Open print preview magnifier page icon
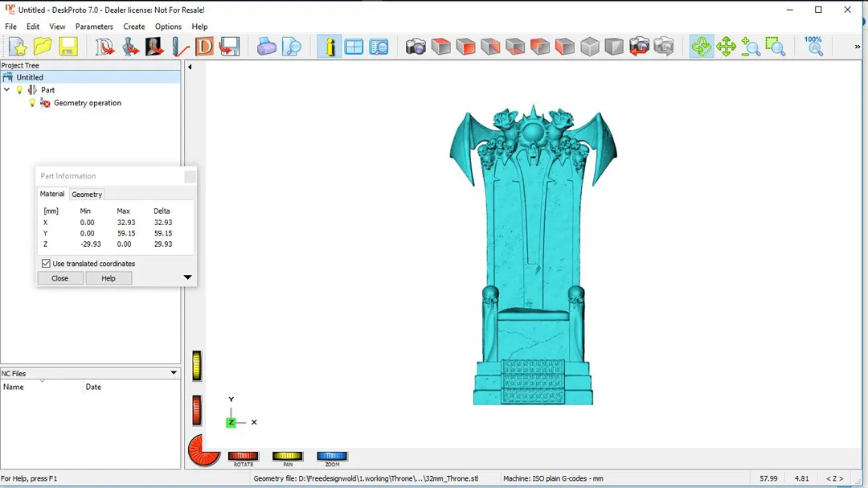The image size is (868, 488). [x=291, y=47]
